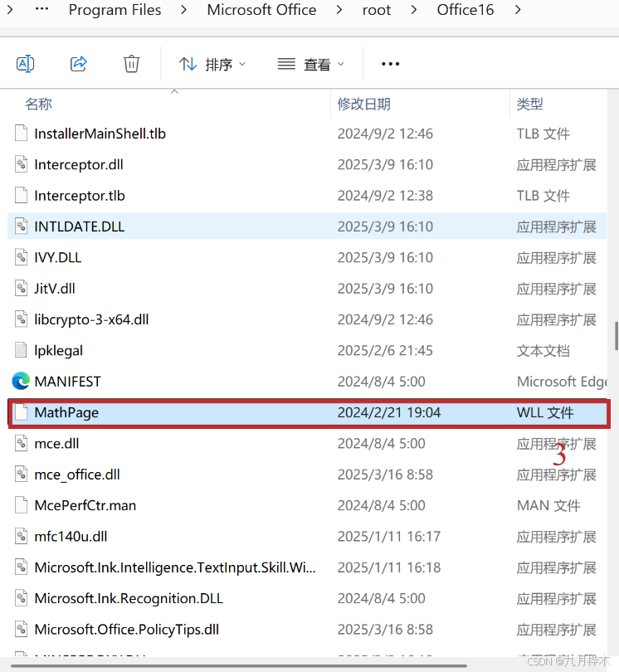Click Office16 in the breadcrumb path

click(465, 9)
